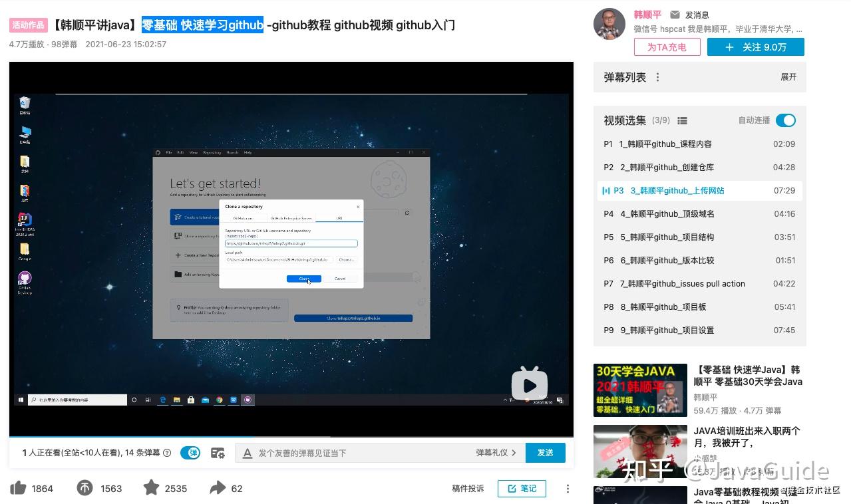Open the 笔记 notes button

[x=522, y=489]
